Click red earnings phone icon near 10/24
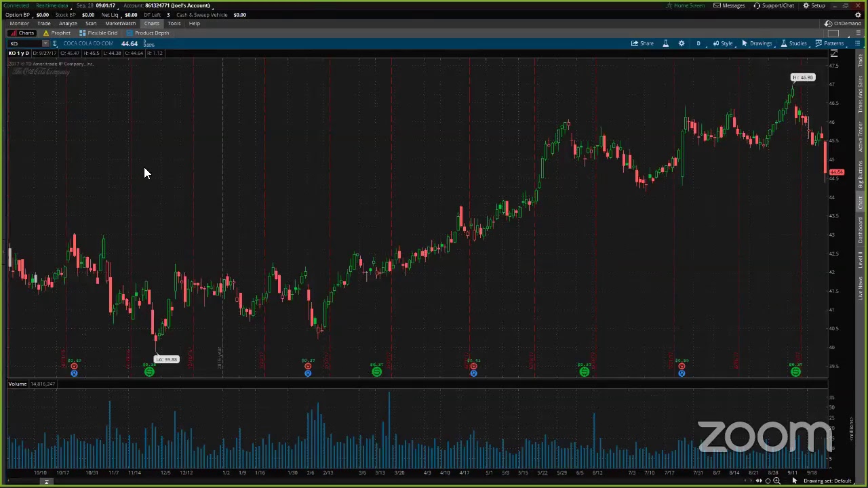 click(x=74, y=366)
